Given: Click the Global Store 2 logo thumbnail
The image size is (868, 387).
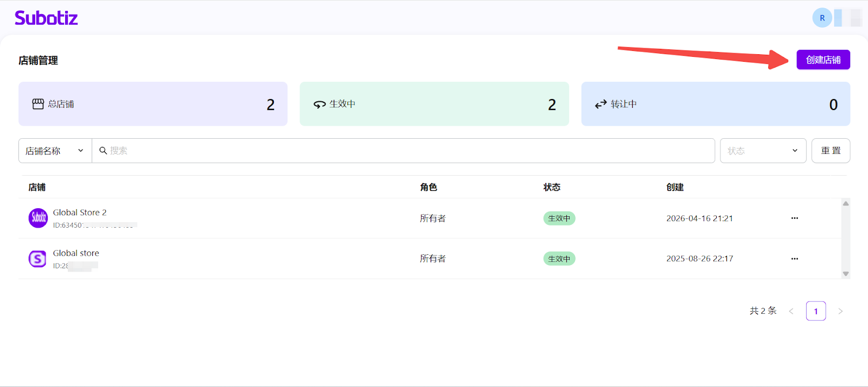Looking at the screenshot, I should (38, 218).
